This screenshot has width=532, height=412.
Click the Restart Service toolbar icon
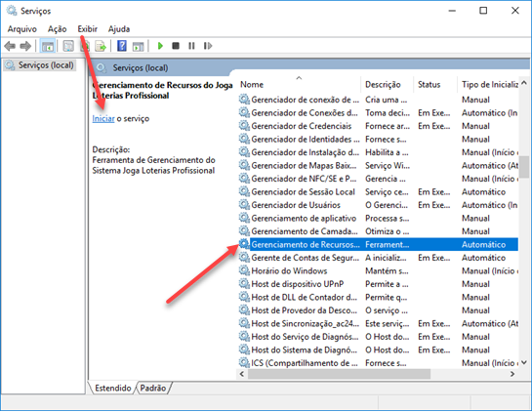[x=208, y=46]
